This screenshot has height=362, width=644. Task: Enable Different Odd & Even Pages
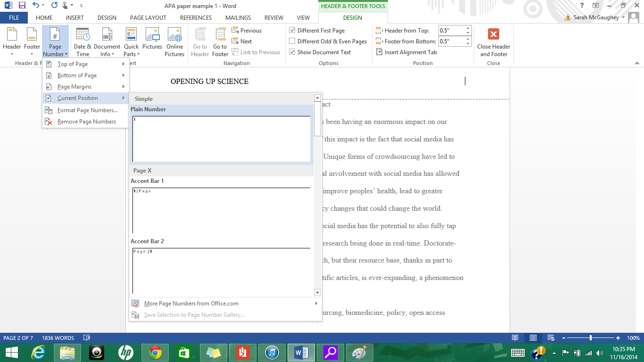pyautogui.click(x=292, y=41)
